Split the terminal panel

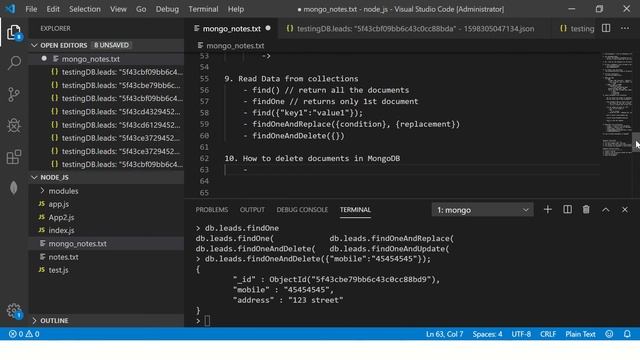[x=567, y=209]
